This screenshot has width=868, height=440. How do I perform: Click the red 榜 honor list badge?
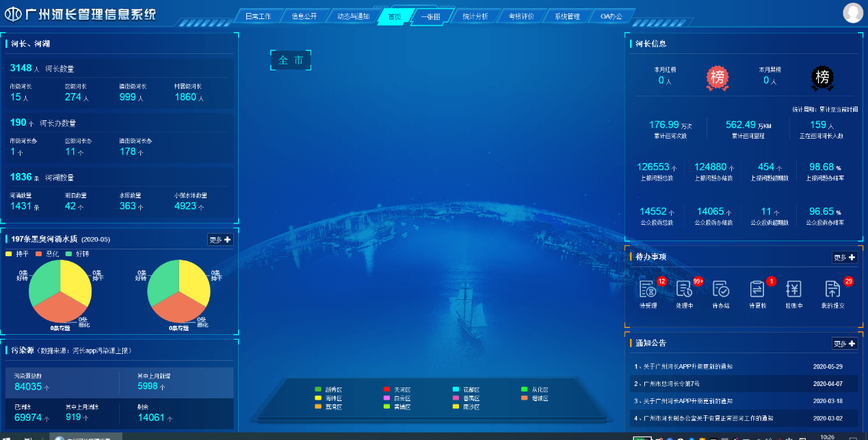pyautogui.click(x=718, y=78)
